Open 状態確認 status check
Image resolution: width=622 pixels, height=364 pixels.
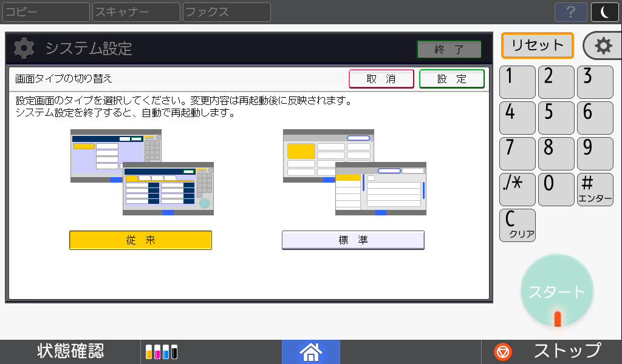click(70, 352)
